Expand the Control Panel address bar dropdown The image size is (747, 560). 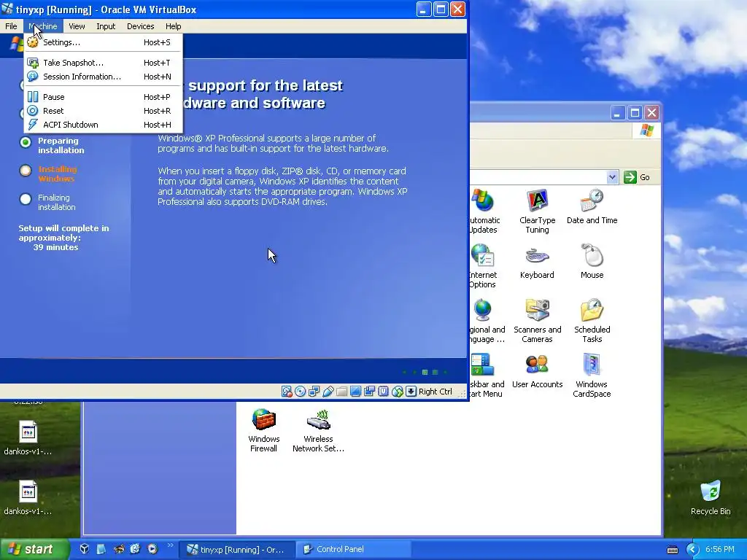coord(612,177)
